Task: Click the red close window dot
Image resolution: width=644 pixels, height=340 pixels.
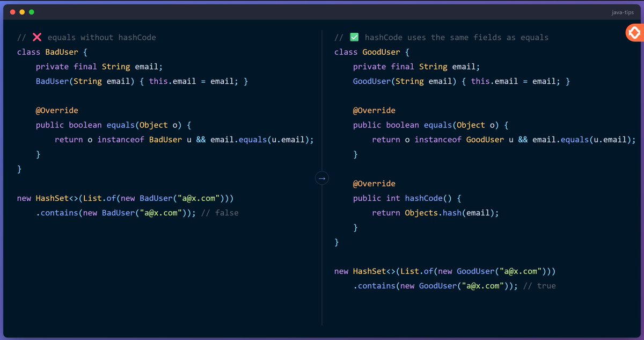Action: tap(12, 11)
